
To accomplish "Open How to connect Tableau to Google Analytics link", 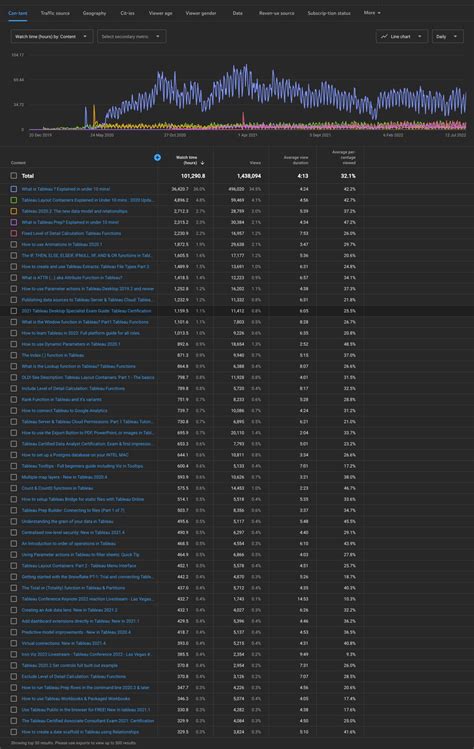I will coord(65,410).
